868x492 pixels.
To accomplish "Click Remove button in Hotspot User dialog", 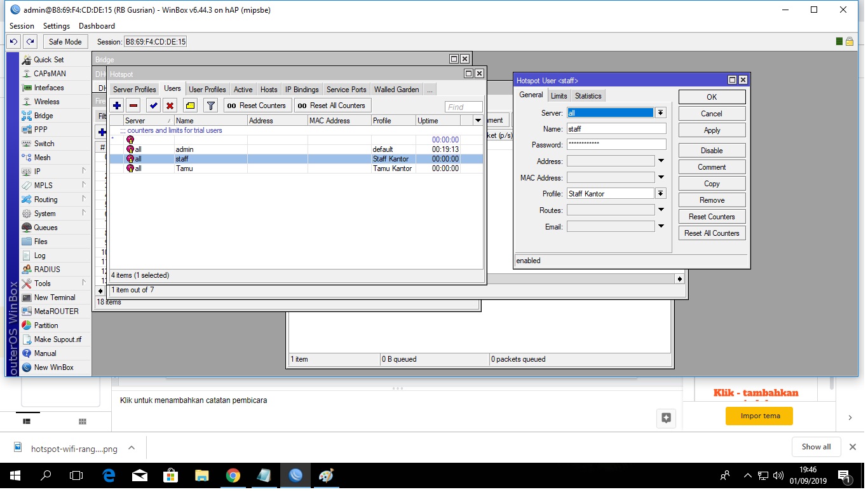I will 712,200.
